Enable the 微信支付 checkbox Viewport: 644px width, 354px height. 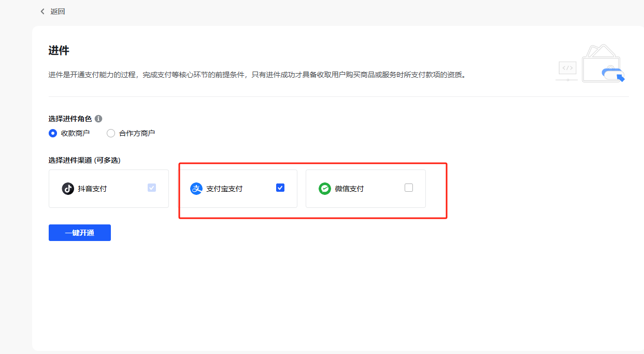(409, 188)
